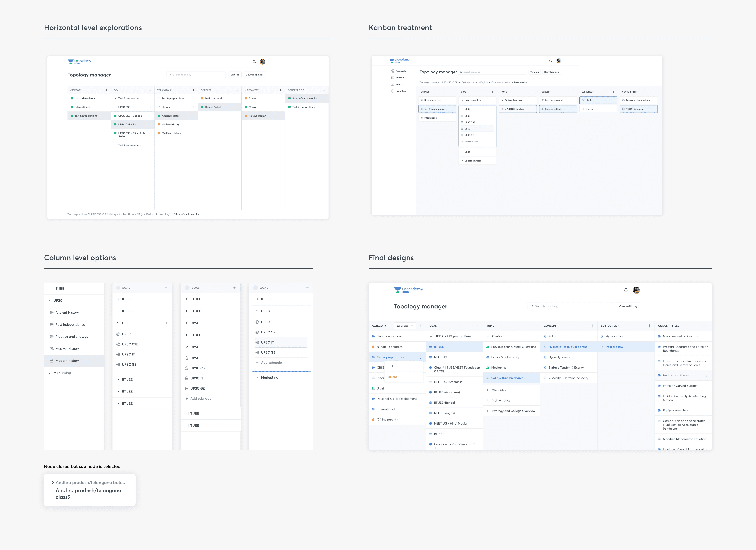Click the View edit log button
Screen dimensions: 756x550
627,306
